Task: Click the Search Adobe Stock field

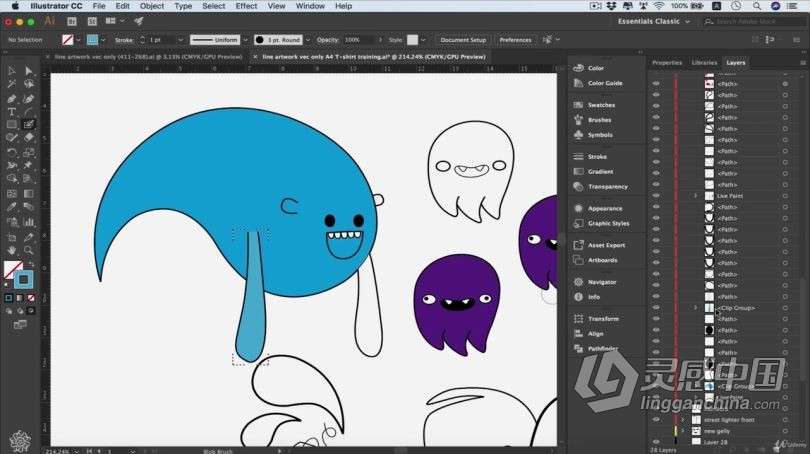Action: (754, 21)
